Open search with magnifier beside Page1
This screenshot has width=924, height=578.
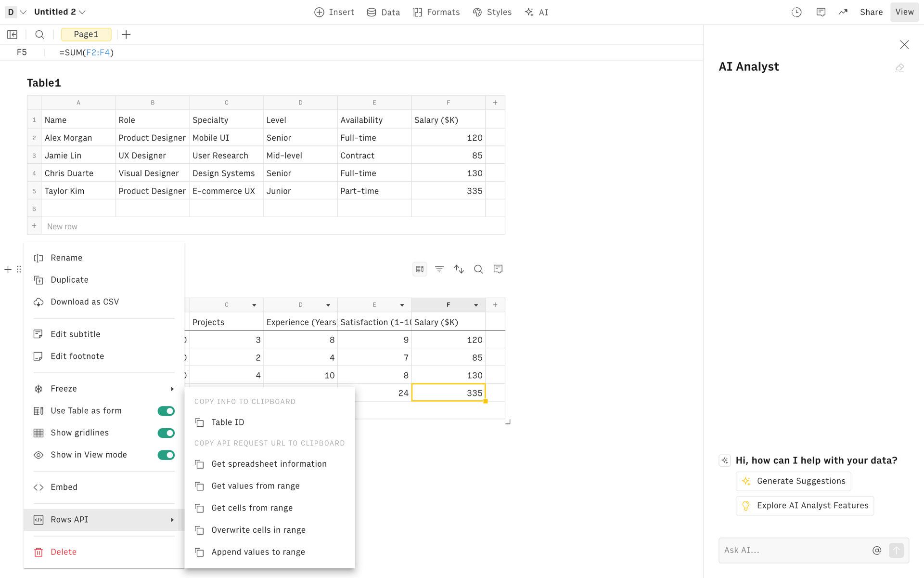coord(40,35)
